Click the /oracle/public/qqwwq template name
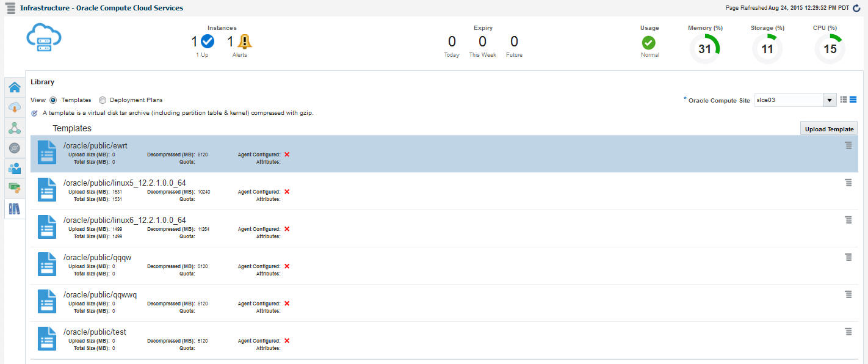 (x=100, y=294)
